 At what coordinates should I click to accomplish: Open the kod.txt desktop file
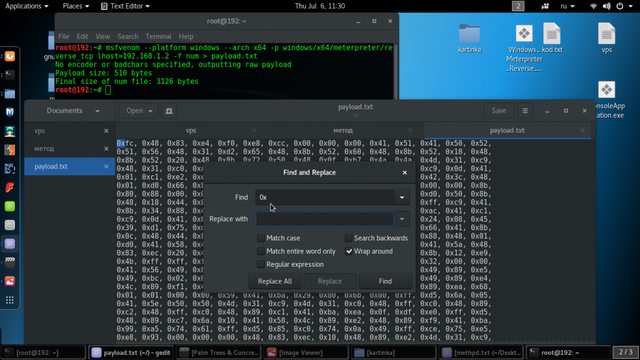tap(552, 38)
